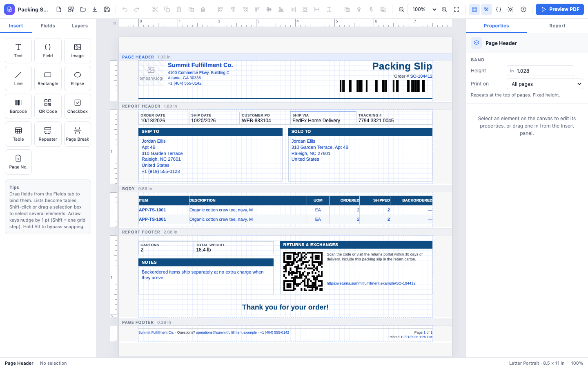Redo the last undone action

[137, 9]
